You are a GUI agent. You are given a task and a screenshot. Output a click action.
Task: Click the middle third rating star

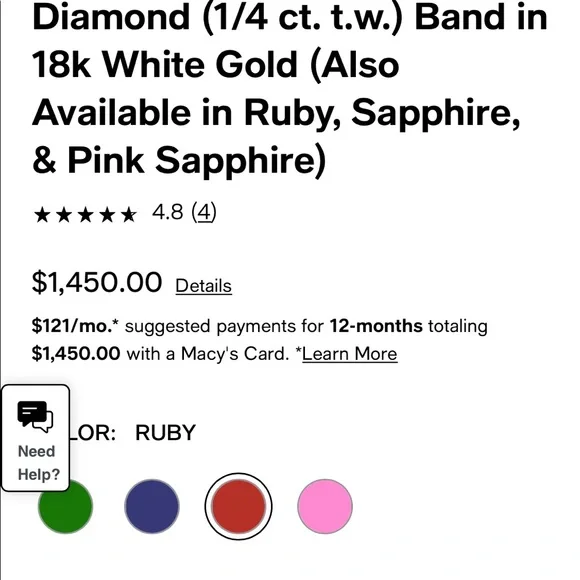[x=85, y=215]
